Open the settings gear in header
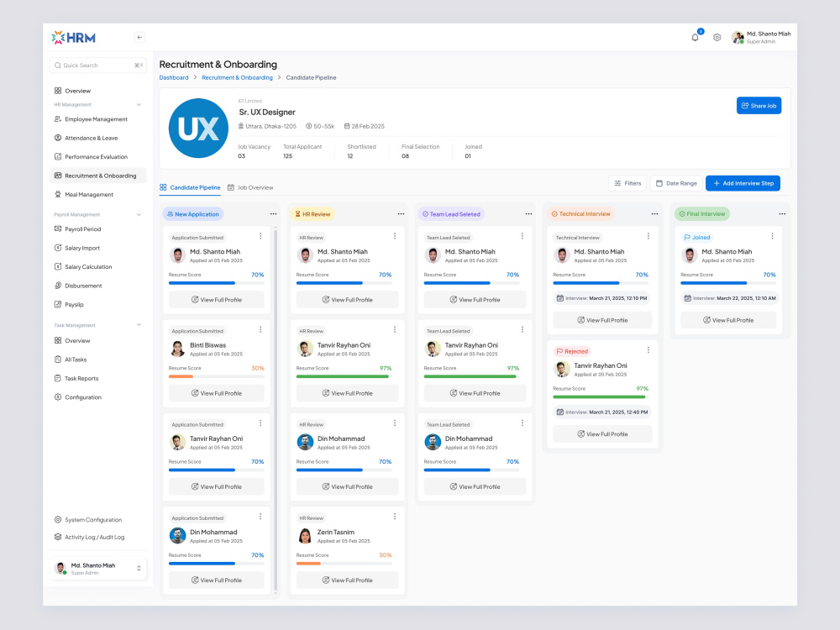The image size is (840, 630). (717, 38)
